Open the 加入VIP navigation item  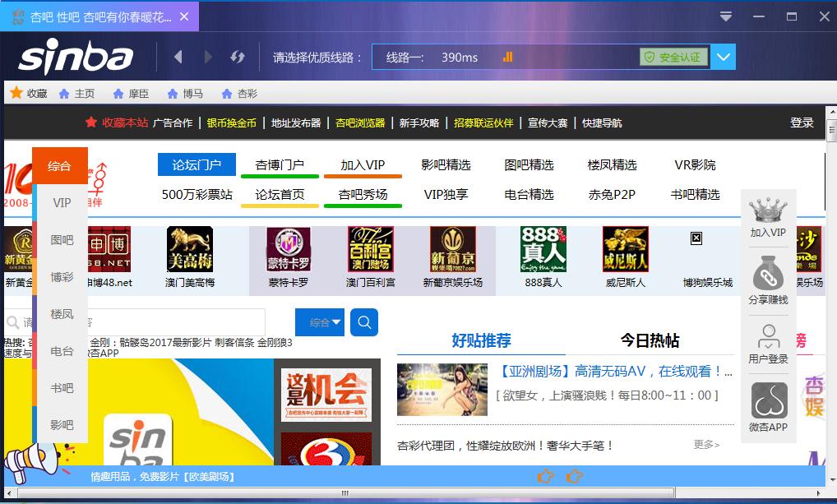(x=363, y=165)
